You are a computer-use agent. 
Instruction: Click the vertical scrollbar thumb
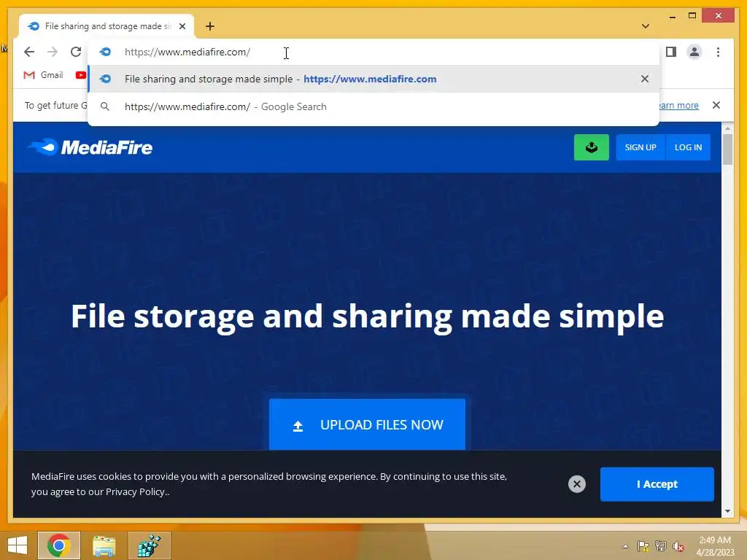coord(727,149)
